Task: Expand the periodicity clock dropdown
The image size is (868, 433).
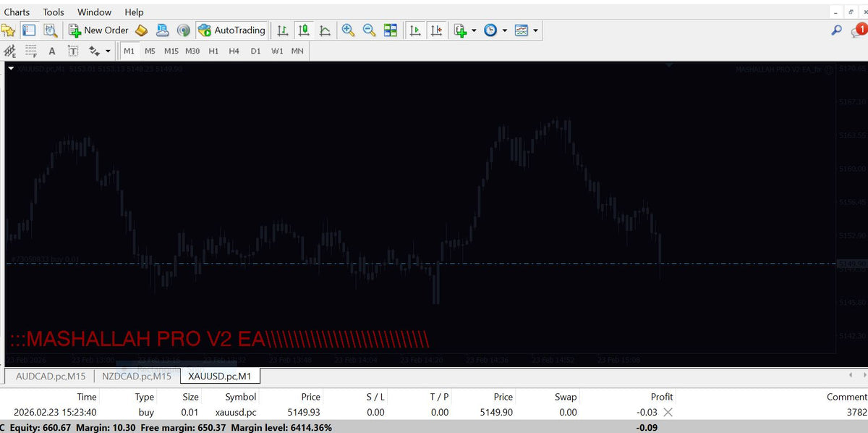Action: (504, 30)
